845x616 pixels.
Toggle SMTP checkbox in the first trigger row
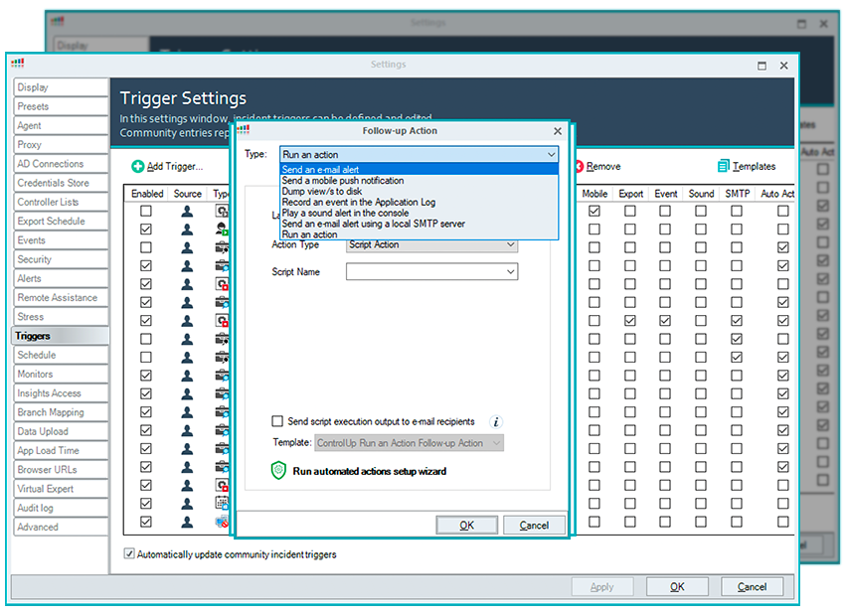click(x=737, y=211)
